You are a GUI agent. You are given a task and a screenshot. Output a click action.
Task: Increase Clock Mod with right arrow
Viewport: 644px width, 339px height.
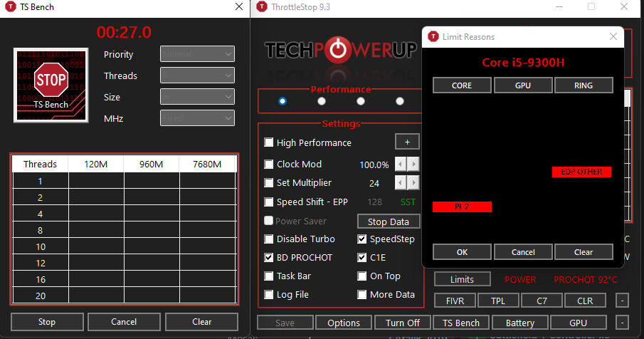click(x=413, y=165)
